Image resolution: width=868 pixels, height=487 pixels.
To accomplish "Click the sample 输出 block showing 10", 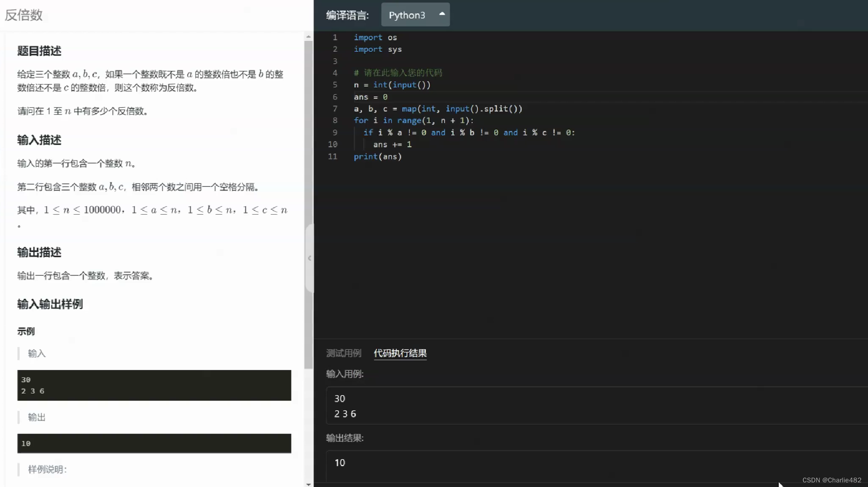I will point(154,443).
